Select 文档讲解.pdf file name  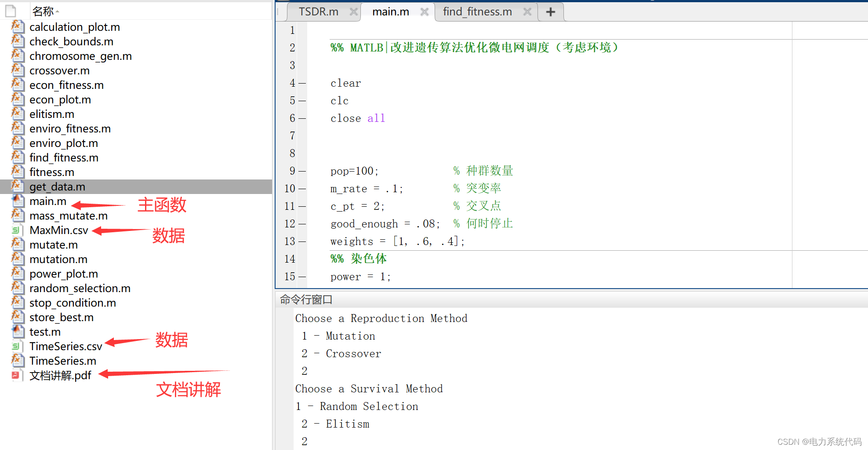pos(60,375)
